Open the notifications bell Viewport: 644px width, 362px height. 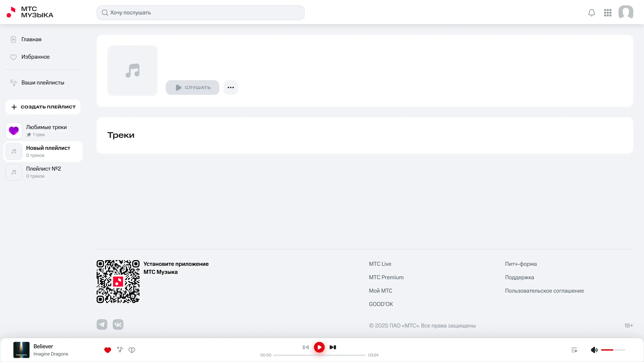(592, 13)
